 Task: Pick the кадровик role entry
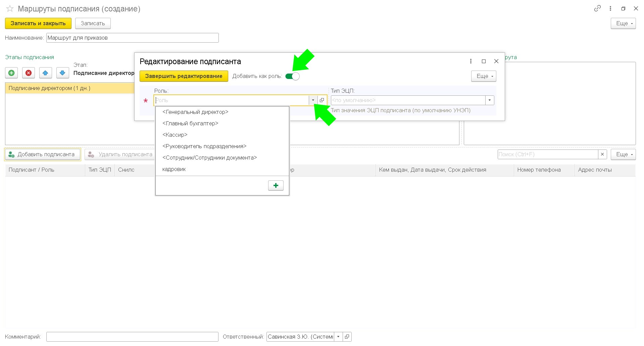coord(174,169)
